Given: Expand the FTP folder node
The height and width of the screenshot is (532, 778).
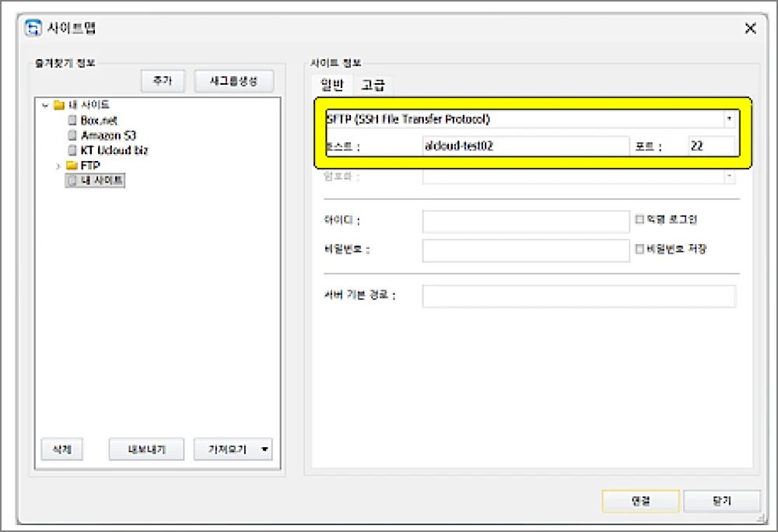Looking at the screenshot, I should point(58,166).
